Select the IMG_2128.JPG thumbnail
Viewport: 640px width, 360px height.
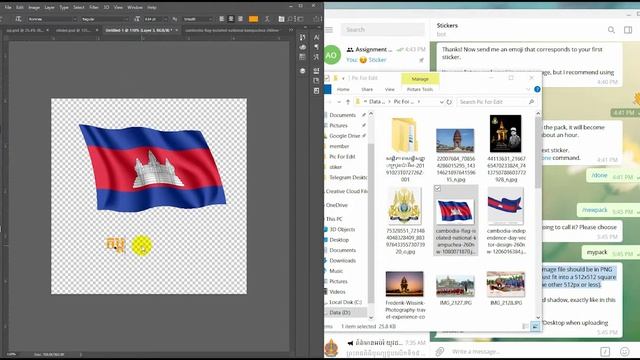(x=506, y=284)
